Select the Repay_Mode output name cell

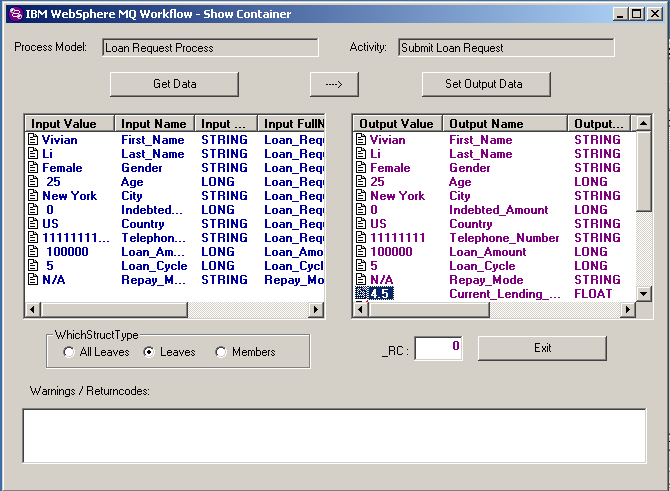[x=486, y=280]
